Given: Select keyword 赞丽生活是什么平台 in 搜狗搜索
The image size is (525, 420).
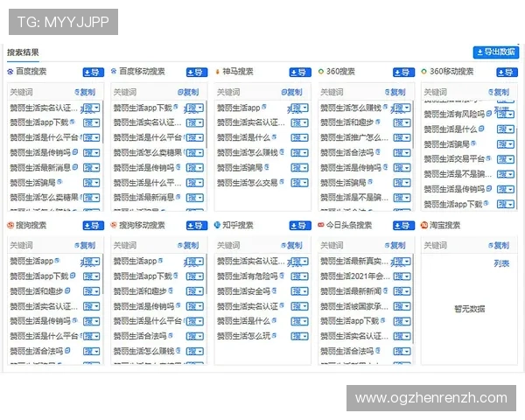Looking at the screenshot, I should pyautogui.click(x=44, y=336).
